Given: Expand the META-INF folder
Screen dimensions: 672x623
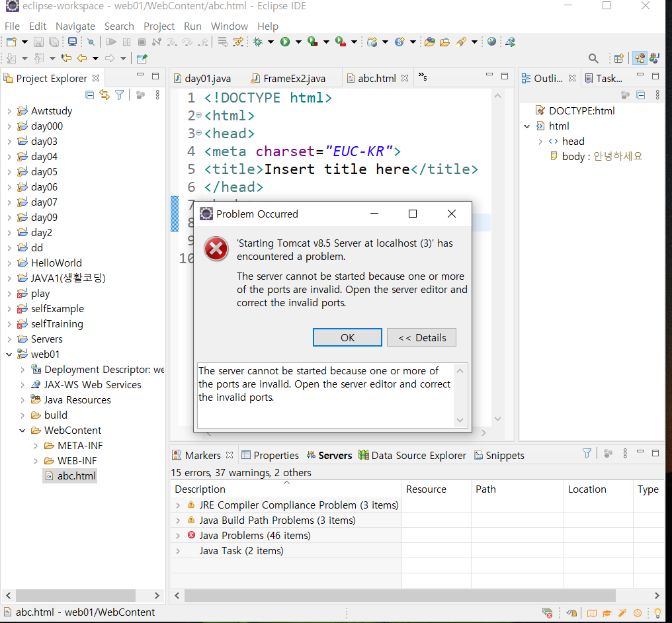Looking at the screenshot, I should click(36, 446).
